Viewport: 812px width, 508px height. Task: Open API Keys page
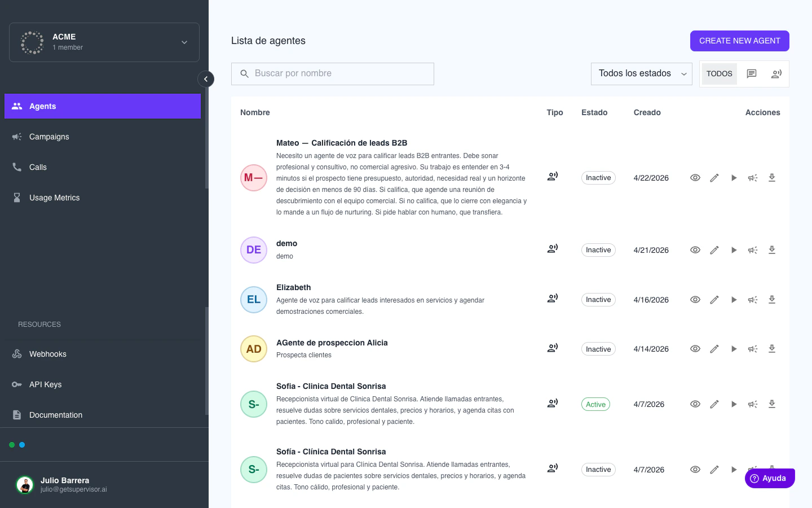pos(103,384)
